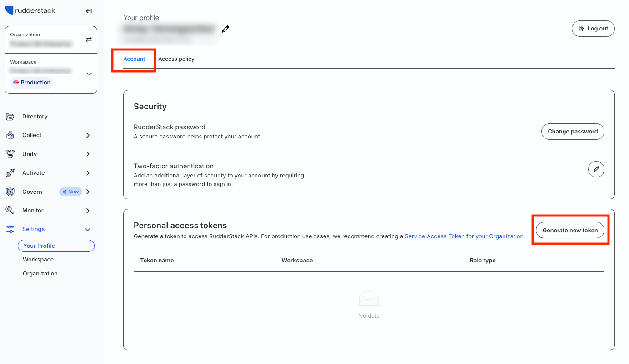Collapse the sidebar with the arrow icon
The image size is (629, 364).
click(89, 11)
